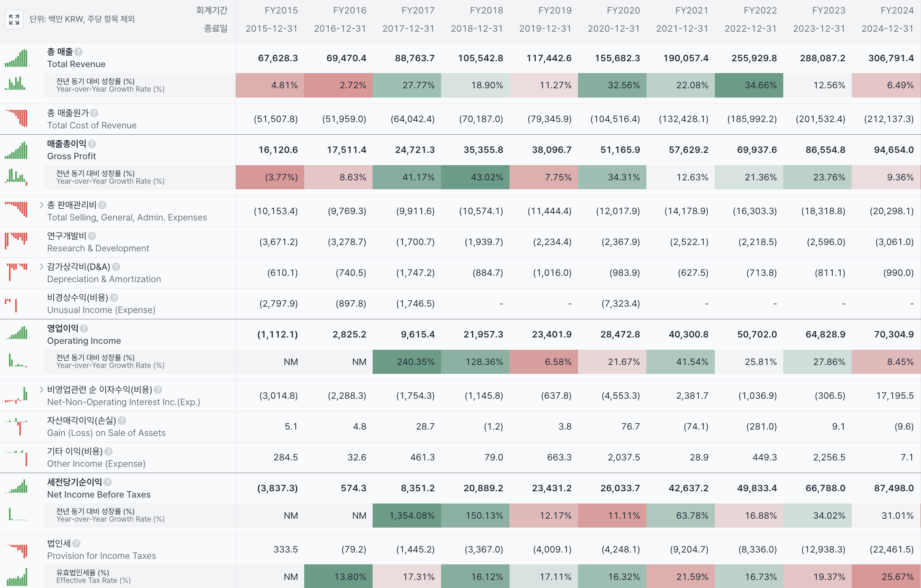Click the FY2022 Total Revenue value 255,929.8
The width and height of the screenshot is (921, 588).
pos(754,58)
